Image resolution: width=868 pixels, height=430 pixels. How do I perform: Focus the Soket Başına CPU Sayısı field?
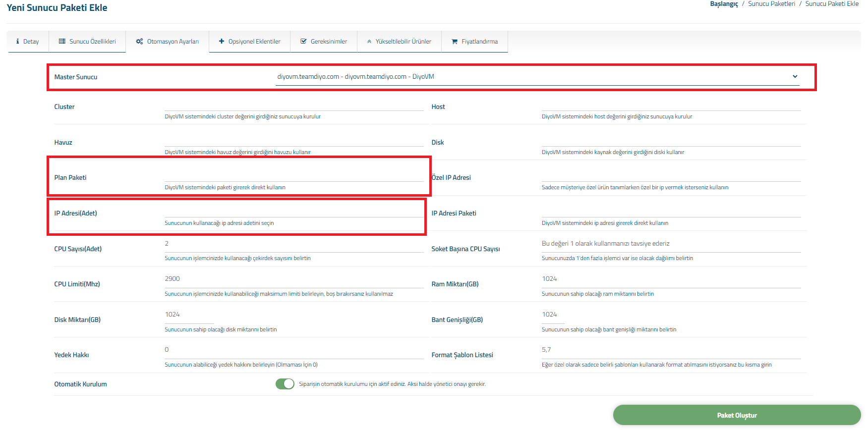[x=671, y=244]
